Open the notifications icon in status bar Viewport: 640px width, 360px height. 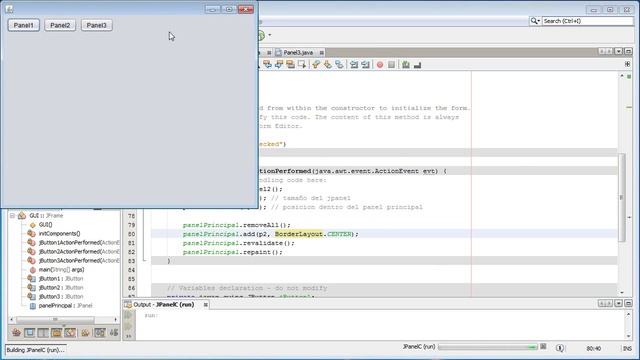(x=560, y=348)
